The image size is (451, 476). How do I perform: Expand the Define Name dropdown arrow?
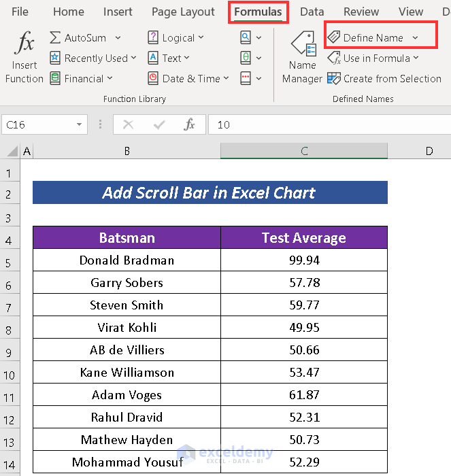415,37
